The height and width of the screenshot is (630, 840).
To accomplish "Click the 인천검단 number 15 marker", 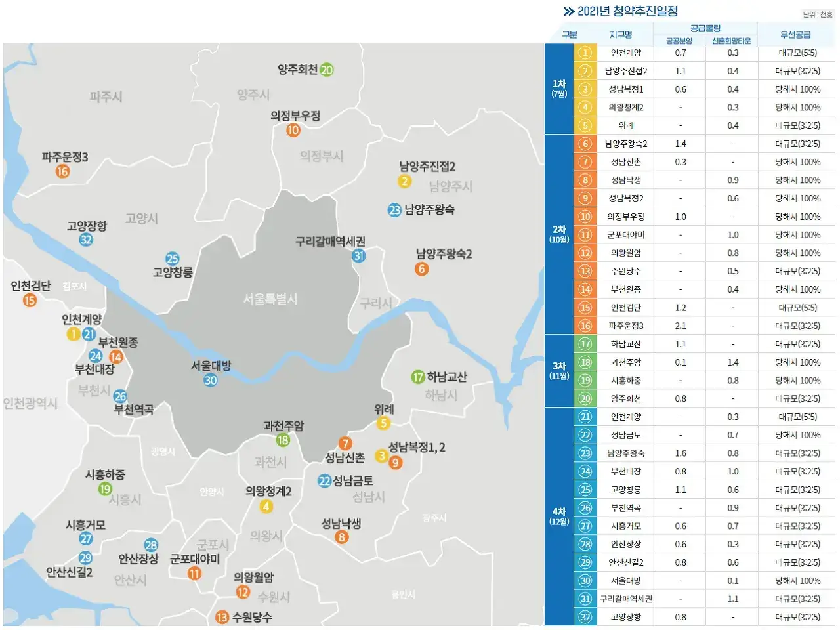I will point(28,300).
